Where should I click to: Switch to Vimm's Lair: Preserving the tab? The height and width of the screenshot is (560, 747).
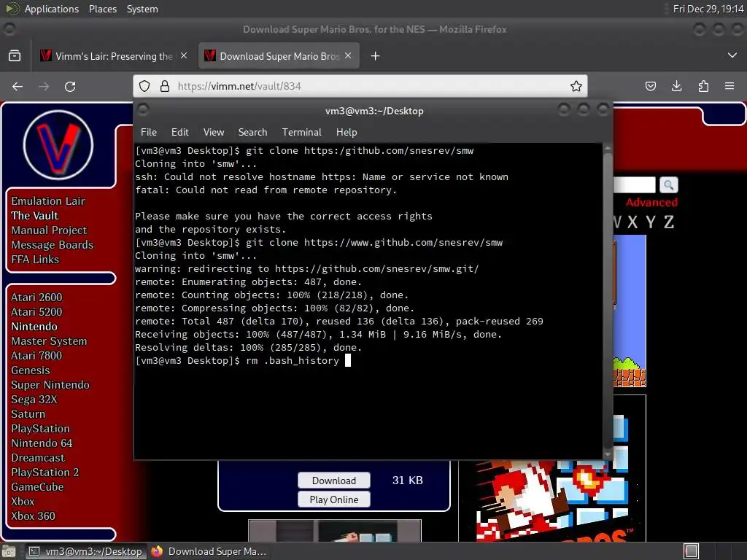[113, 56]
